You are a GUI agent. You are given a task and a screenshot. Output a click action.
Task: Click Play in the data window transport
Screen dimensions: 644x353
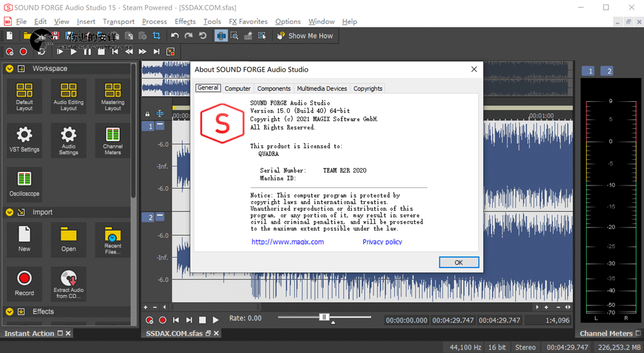click(216, 320)
